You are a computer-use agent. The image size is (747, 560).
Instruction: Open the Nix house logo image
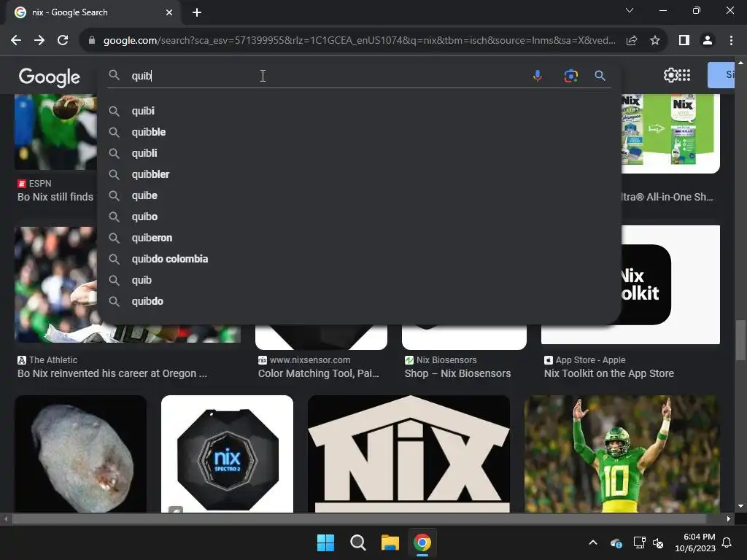click(409, 454)
